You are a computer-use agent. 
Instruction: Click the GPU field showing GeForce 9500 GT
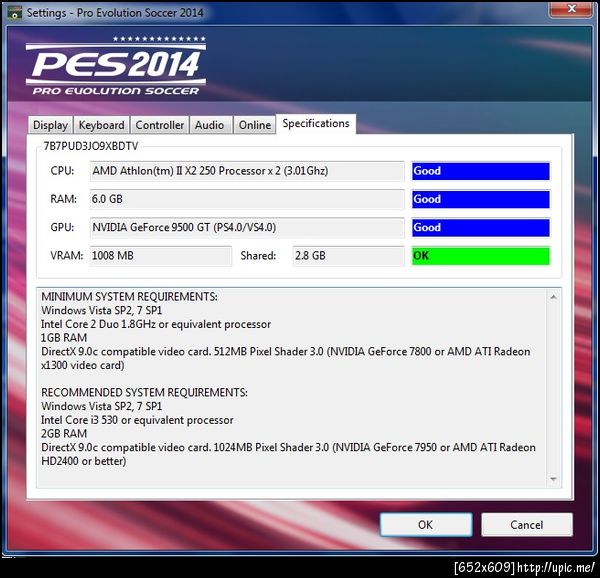pyautogui.click(x=247, y=228)
